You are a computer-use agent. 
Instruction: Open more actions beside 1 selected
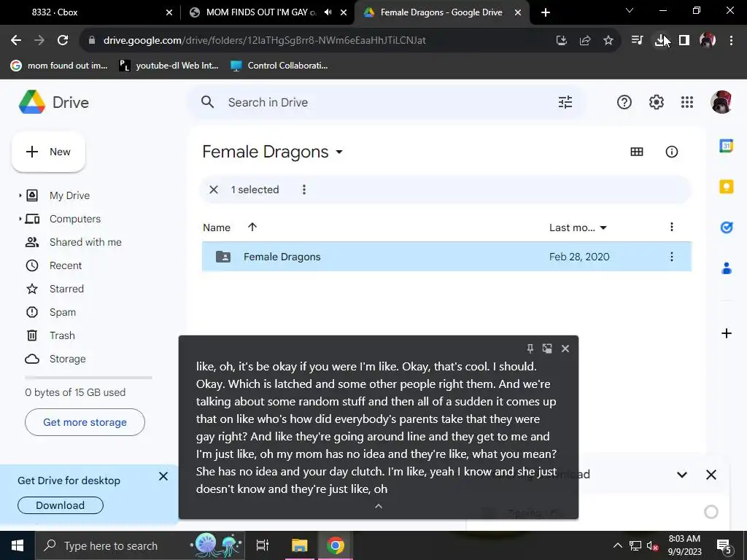[304, 190]
